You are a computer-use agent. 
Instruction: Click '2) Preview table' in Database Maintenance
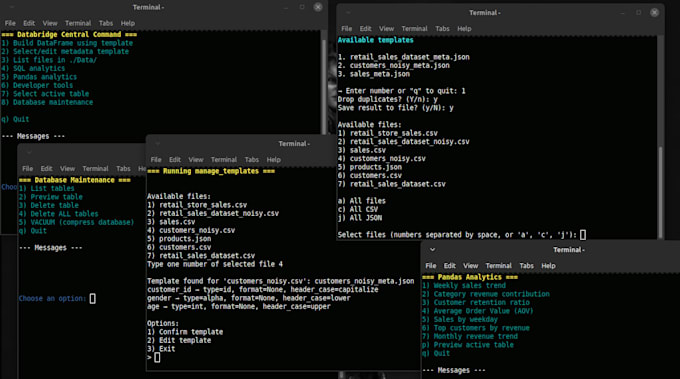click(51, 196)
